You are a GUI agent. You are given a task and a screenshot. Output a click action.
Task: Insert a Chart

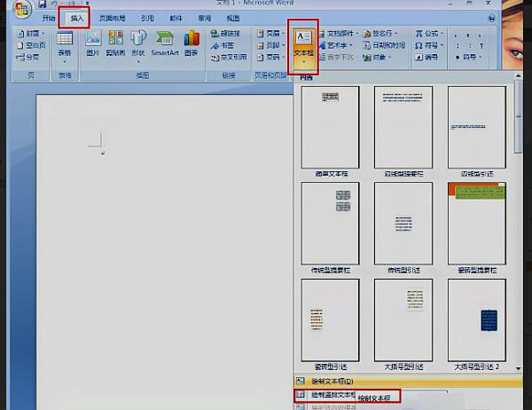192,43
